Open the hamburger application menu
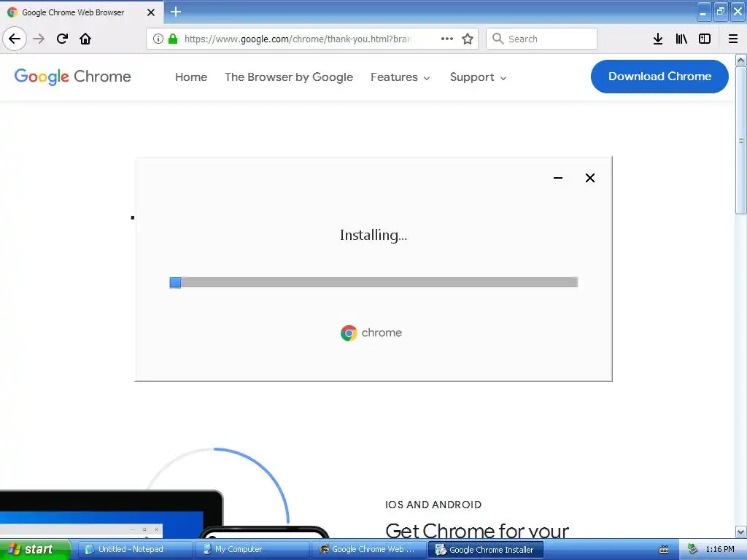Screen dimensions: 747x560 (x=733, y=39)
